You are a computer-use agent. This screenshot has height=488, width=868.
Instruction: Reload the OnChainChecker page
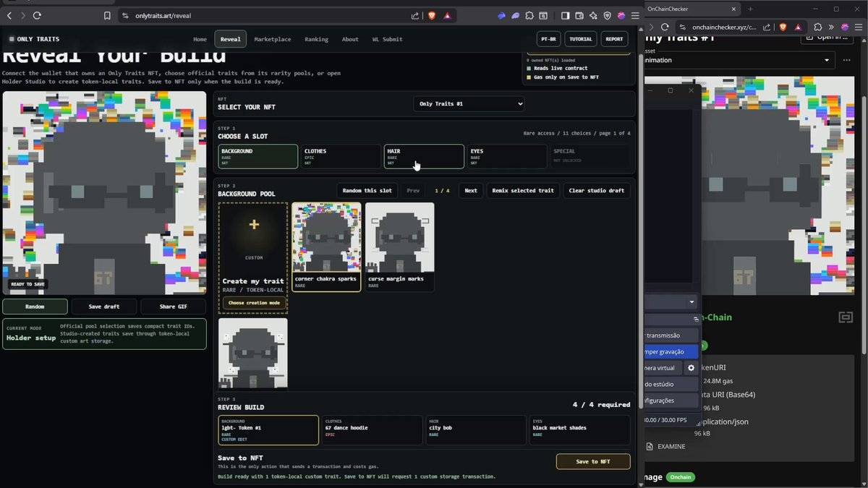pyautogui.click(x=665, y=27)
